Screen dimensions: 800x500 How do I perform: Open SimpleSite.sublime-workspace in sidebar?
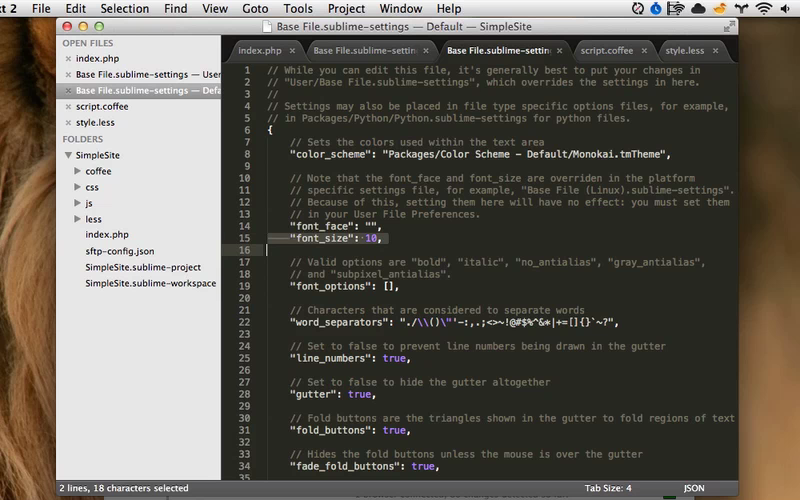coord(151,283)
